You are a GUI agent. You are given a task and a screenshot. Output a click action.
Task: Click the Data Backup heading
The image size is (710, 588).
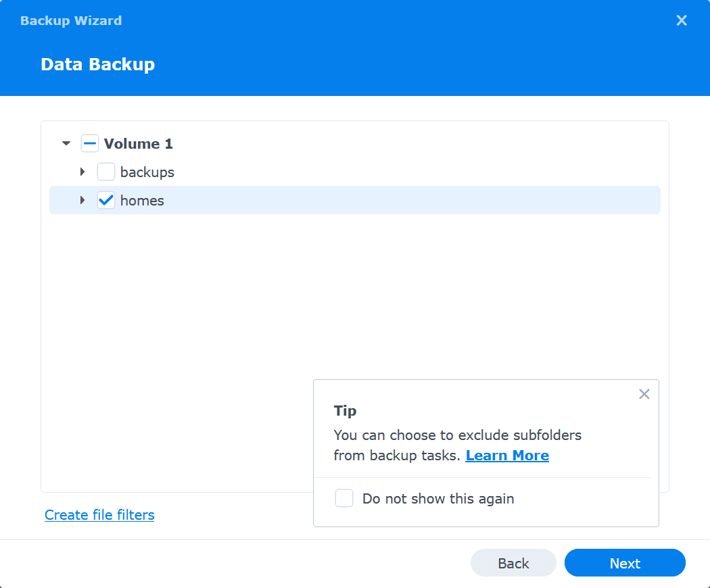click(98, 65)
